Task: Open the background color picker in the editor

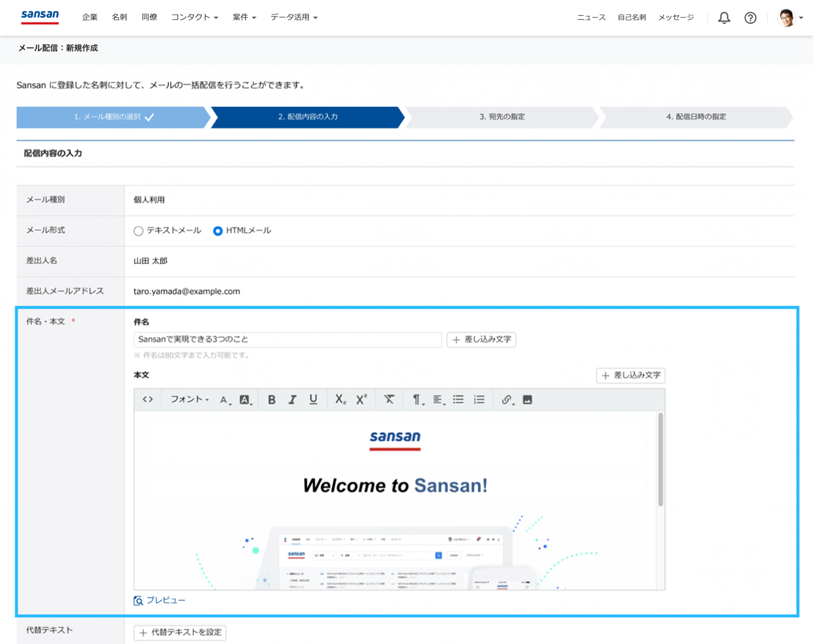Action: 246,400
